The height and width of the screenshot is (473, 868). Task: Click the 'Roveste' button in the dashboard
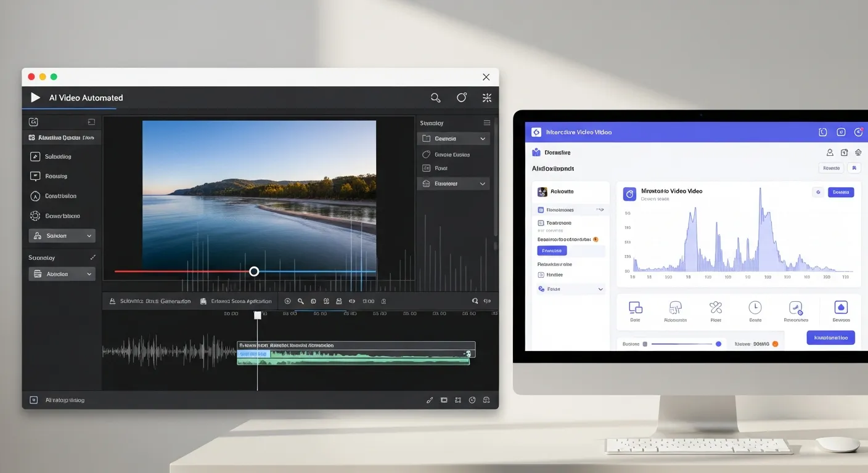pyautogui.click(x=831, y=168)
